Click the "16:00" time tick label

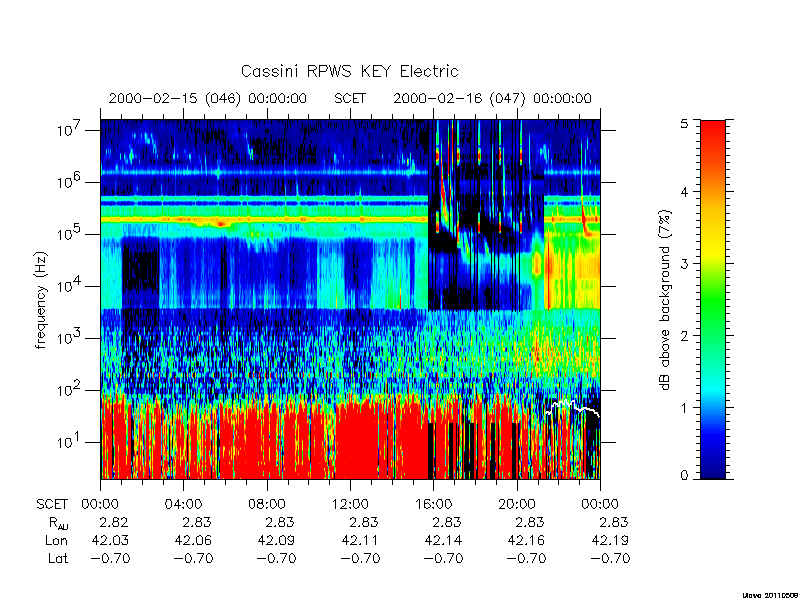433,505
